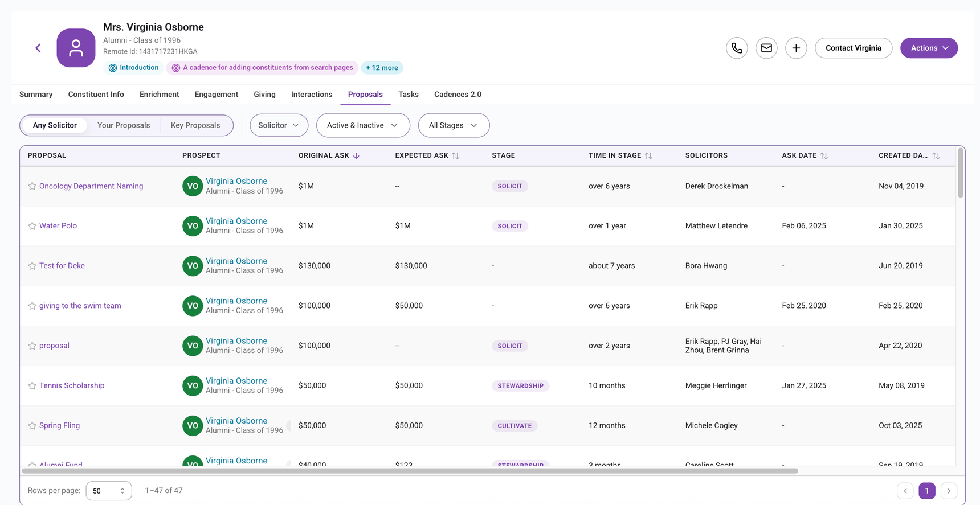The image size is (980, 505).
Task: Click the horizontal table scrollbar
Action: coord(410,471)
